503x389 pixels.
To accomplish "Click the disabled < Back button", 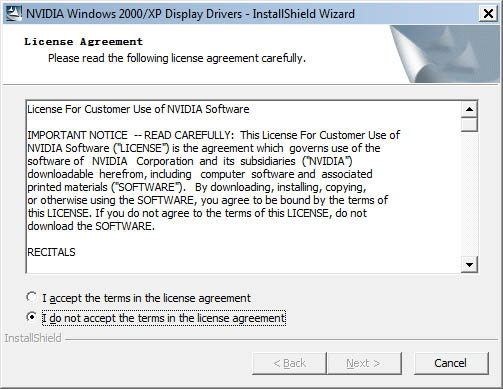I will (289, 363).
